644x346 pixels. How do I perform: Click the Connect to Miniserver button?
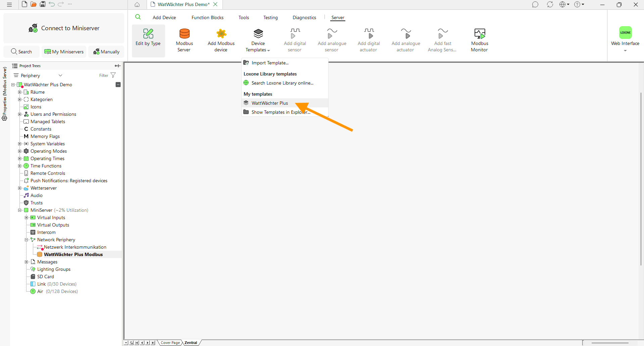click(x=64, y=28)
